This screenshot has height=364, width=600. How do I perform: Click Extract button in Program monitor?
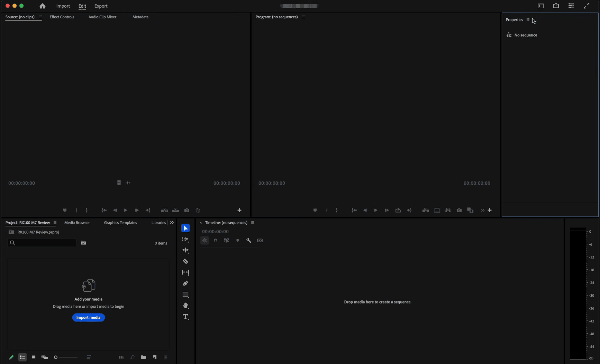tap(448, 210)
